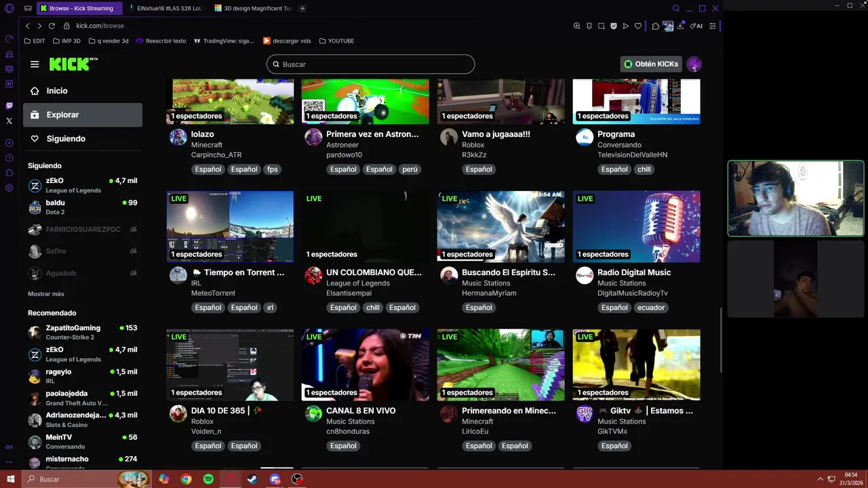The width and height of the screenshot is (868, 488).
Task: Open Google Chrome from the taskbar
Action: 186,479
